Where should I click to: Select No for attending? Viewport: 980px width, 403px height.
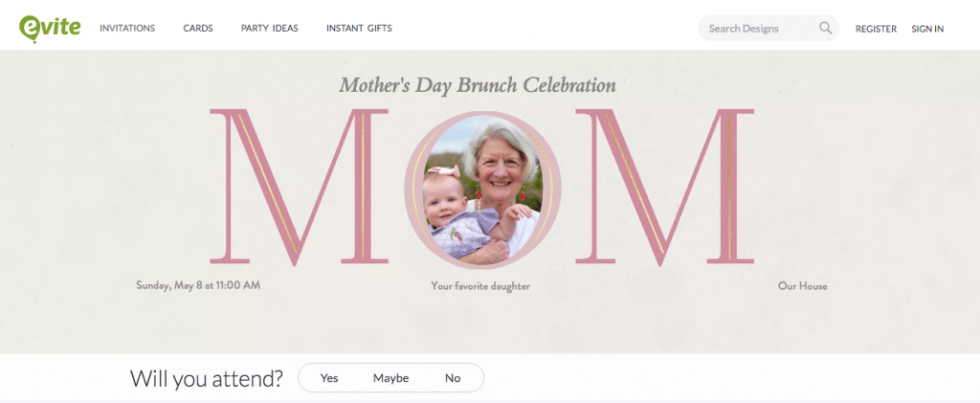click(x=453, y=378)
